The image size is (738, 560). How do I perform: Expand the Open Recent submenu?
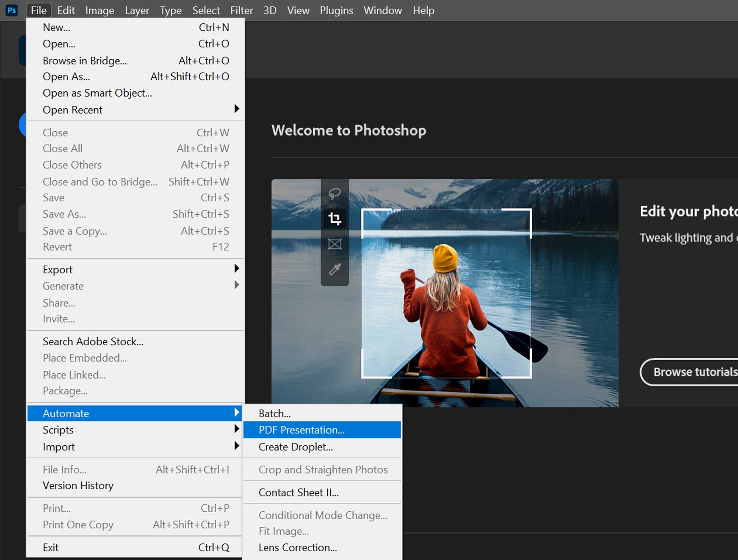(x=135, y=110)
